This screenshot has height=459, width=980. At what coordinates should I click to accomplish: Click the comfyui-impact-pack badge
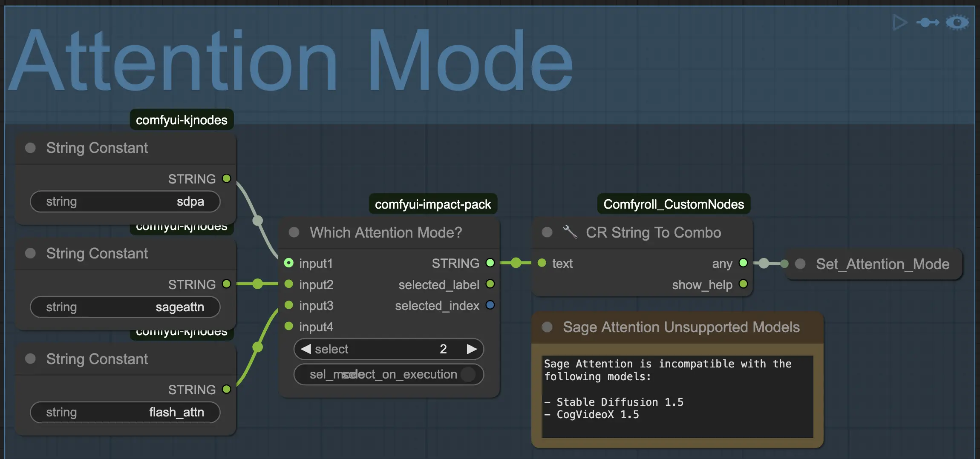(432, 204)
